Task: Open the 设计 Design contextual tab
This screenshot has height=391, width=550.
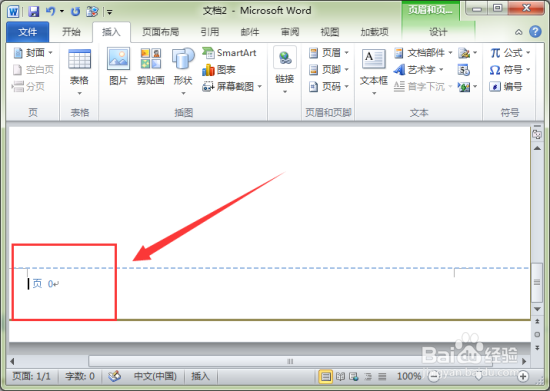Action: 438,32
